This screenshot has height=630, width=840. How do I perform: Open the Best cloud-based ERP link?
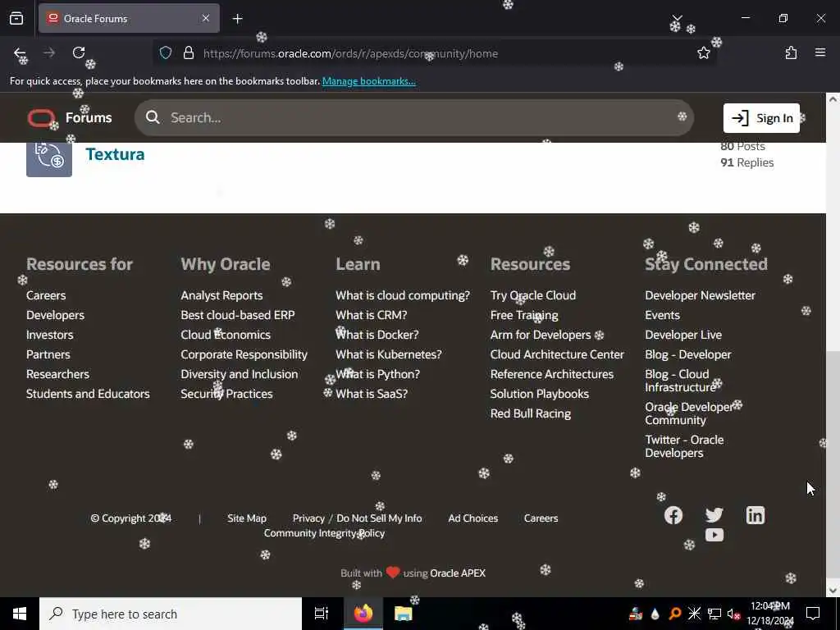[238, 315]
